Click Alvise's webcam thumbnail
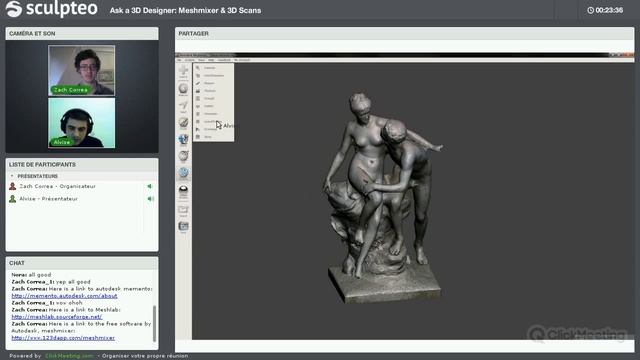 coord(82,123)
